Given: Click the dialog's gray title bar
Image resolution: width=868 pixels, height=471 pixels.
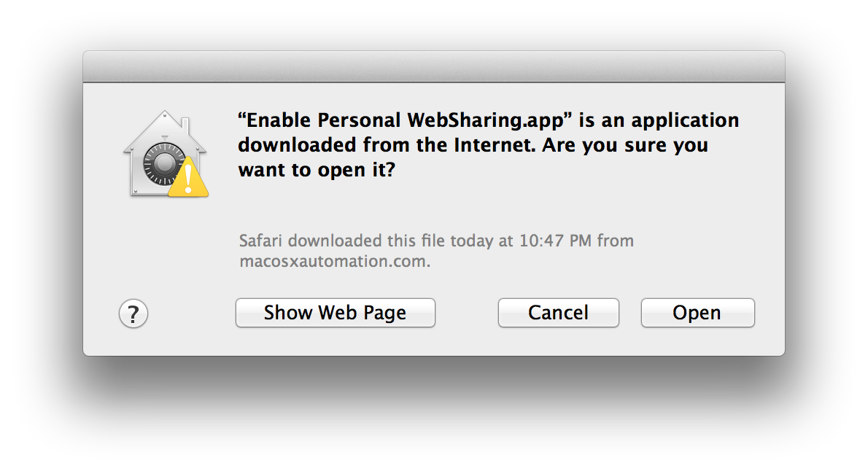Looking at the screenshot, I should [433, 66].
